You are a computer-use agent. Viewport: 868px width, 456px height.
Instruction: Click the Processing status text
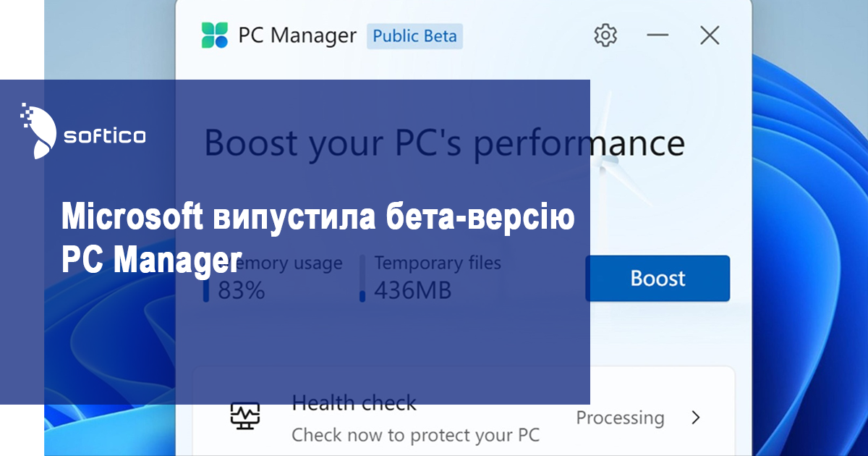point(620,418)
